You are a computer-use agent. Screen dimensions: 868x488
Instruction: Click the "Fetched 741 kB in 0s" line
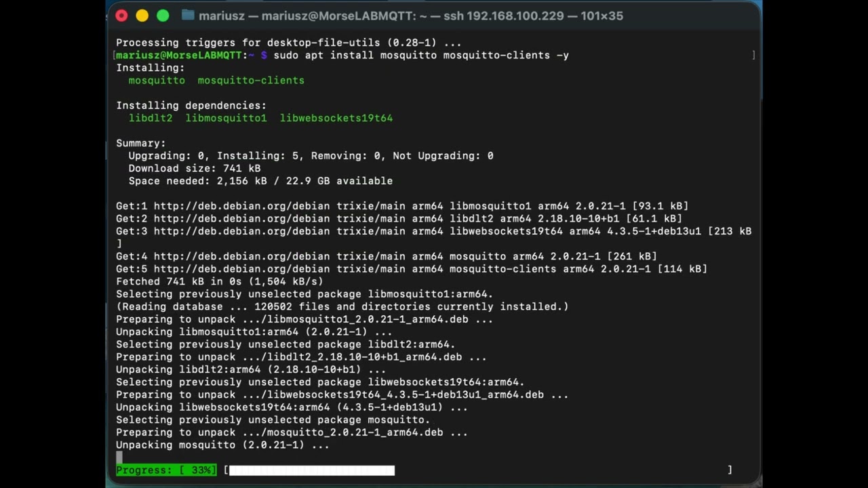(x=220, y=281)
